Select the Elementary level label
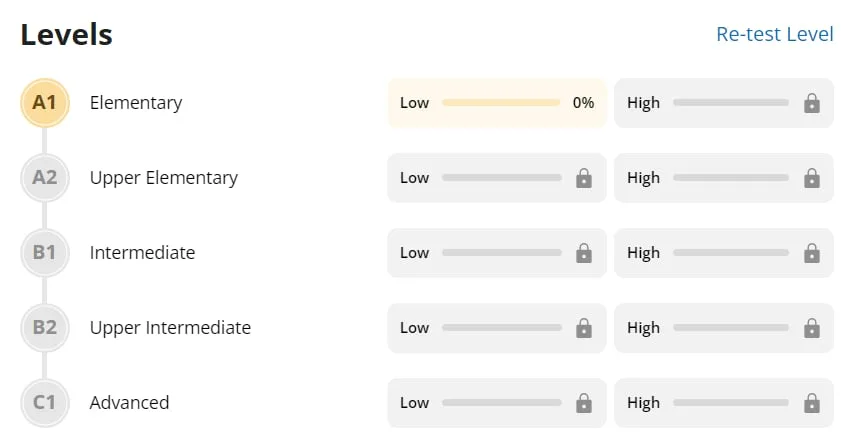This screenshot has width=858, height=447. (136, 103)
